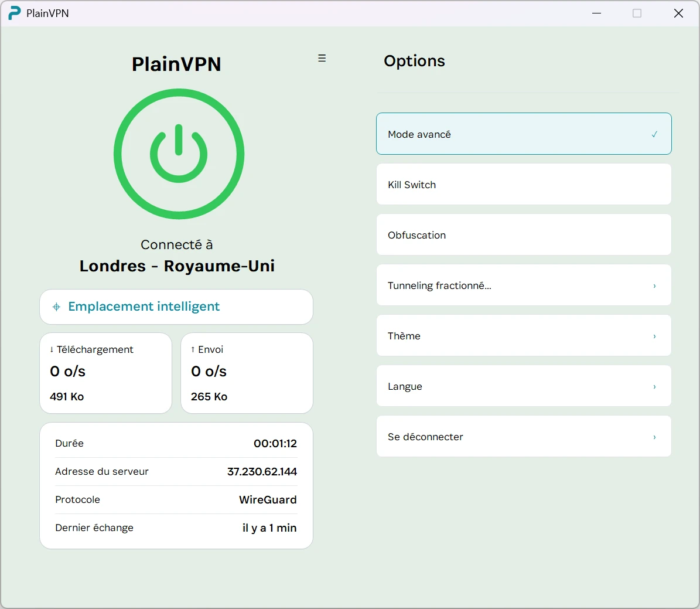Click the Durée value 00:01:12
This screenshot has height=609, width=700.
[275, 444]
